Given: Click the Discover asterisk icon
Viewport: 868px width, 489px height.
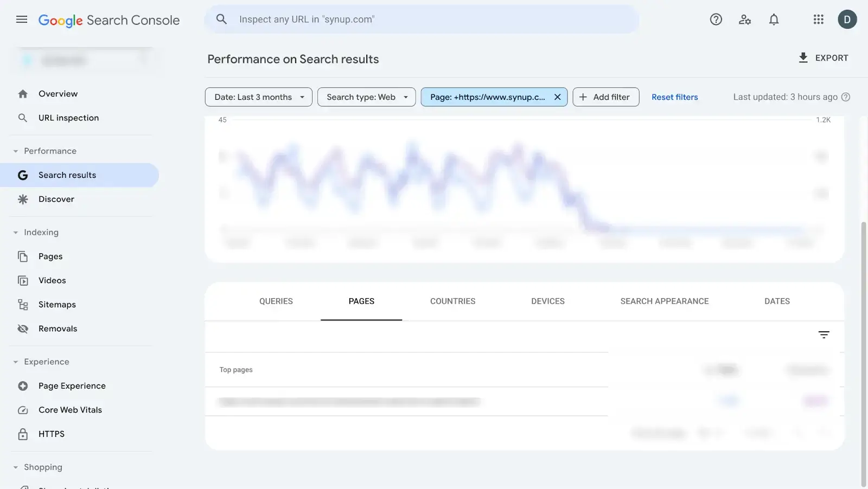Looking at the screenshot, I should point(23,199).
